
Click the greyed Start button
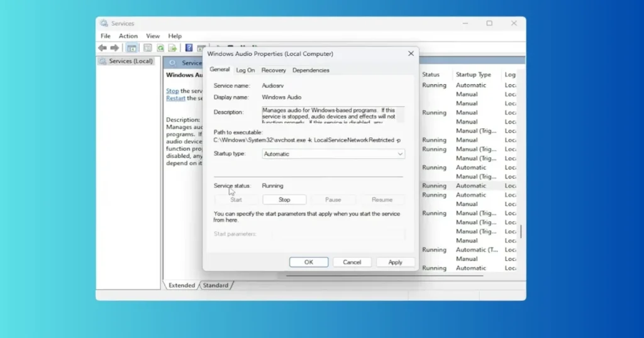pos(236,200)
